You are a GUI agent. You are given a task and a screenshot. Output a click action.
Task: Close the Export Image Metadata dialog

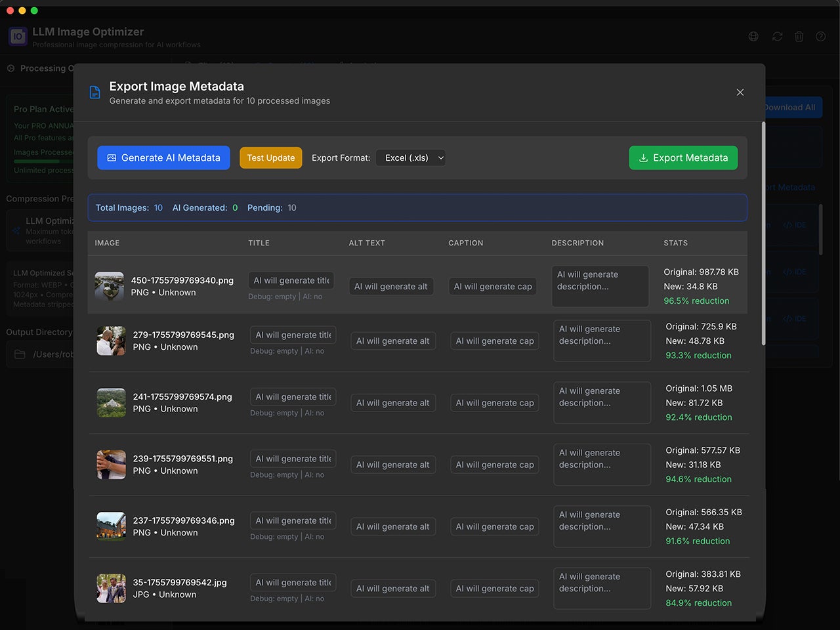[x=740, y=93]
